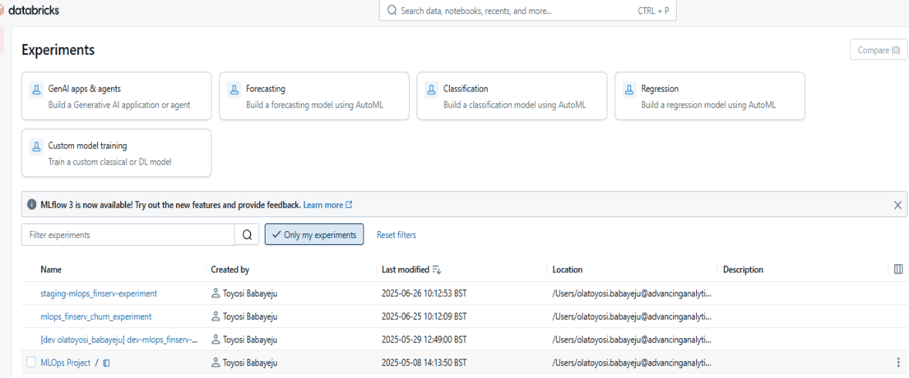Click the GenAI apps & agents flask icon
The image size is (909, 378).
point(37,89)
